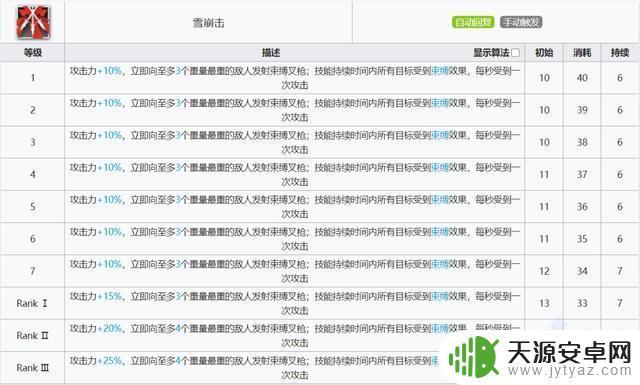Click level cell 7 in the 等级 column
Screen dimensions: 640x385
click(33, 271)
